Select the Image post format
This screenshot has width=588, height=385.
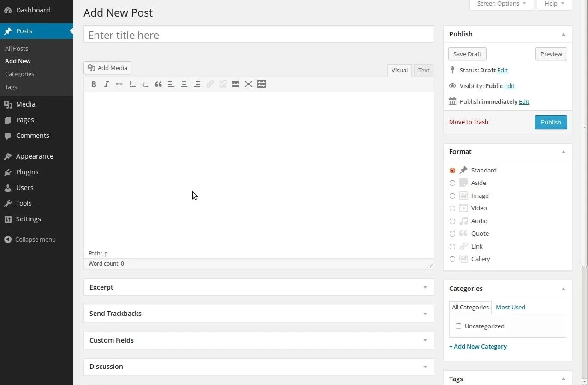[x=452, y=196]
